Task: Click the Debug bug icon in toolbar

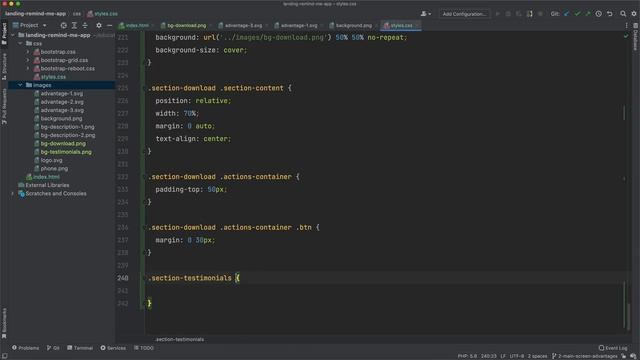Action: (x=508, y=14)
